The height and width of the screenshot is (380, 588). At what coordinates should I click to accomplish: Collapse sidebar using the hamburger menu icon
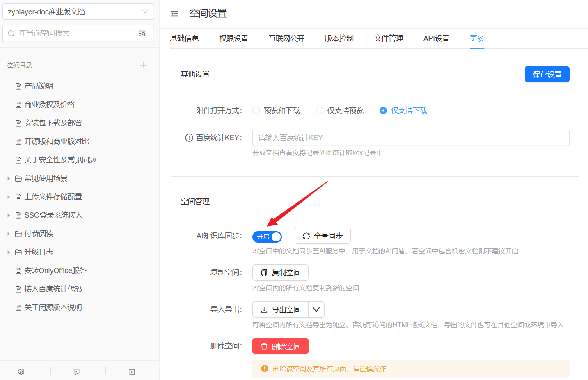174,14
